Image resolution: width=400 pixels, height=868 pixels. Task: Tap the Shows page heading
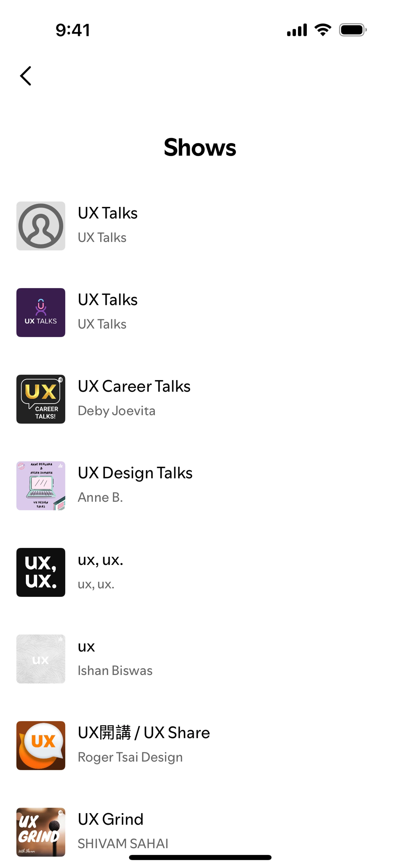[x=200, y=147]
